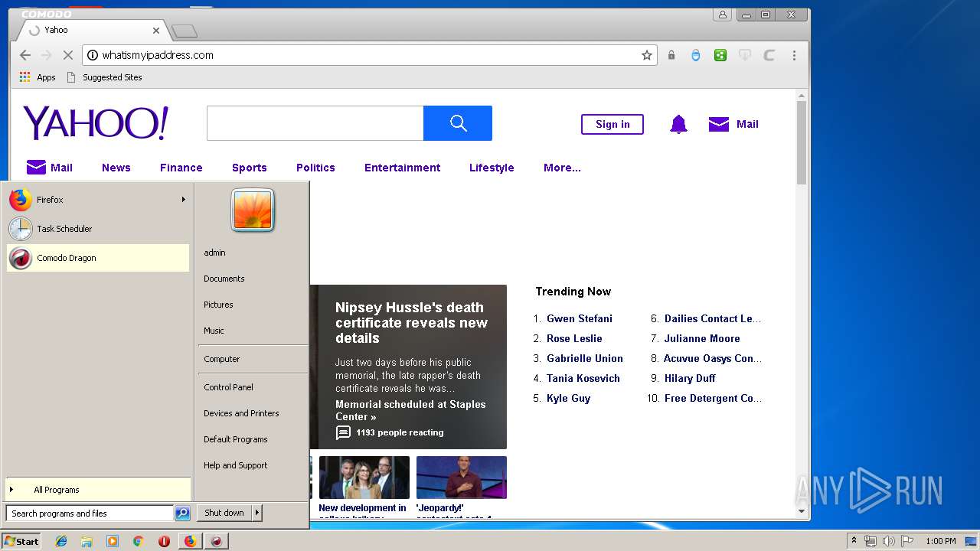This screenshot has height=551, width=980.
Task: Click Memorial scheduled at Staples Center link
Action: [x=410, y=410]
